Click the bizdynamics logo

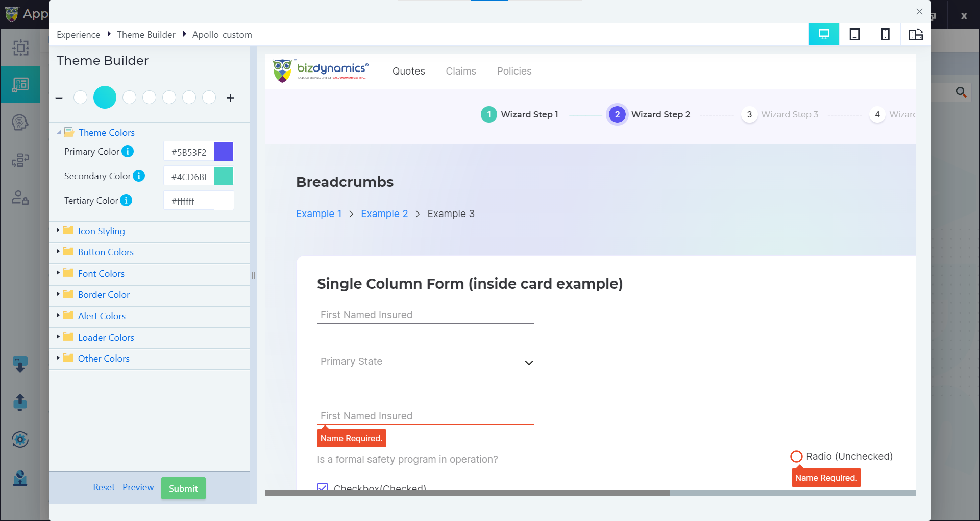320,70
